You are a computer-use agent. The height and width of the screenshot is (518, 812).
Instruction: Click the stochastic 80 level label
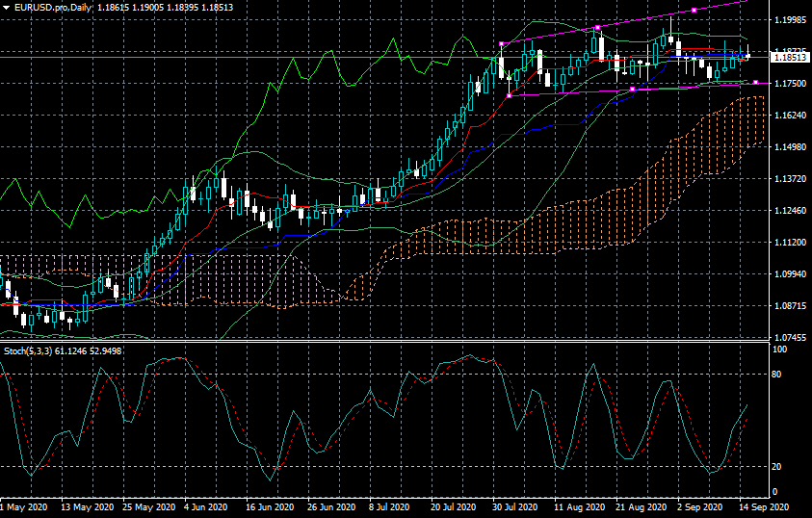778,373
